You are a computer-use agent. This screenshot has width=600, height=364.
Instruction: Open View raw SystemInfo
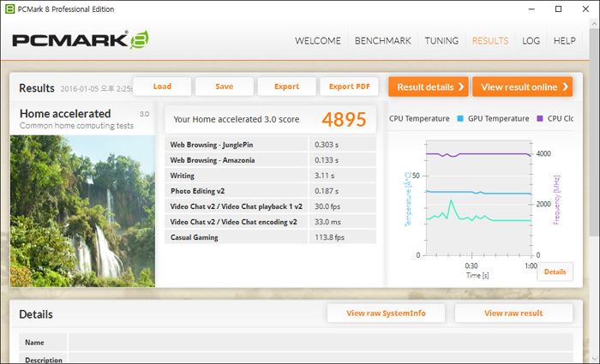(x=385, y=313)
